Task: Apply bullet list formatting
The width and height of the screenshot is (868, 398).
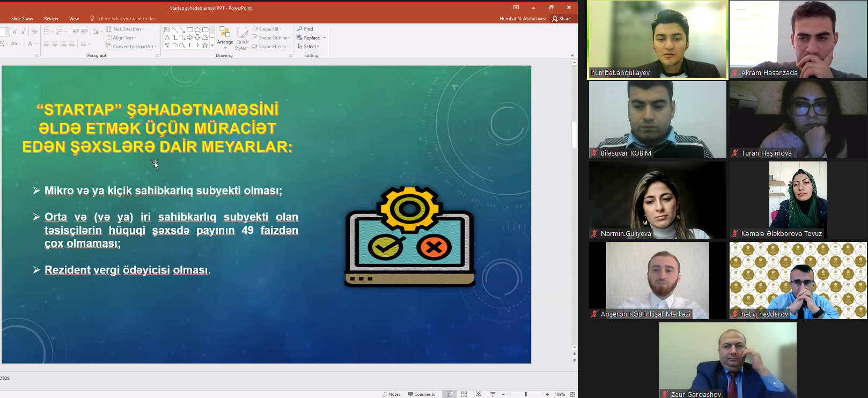Action: (46, 32)
